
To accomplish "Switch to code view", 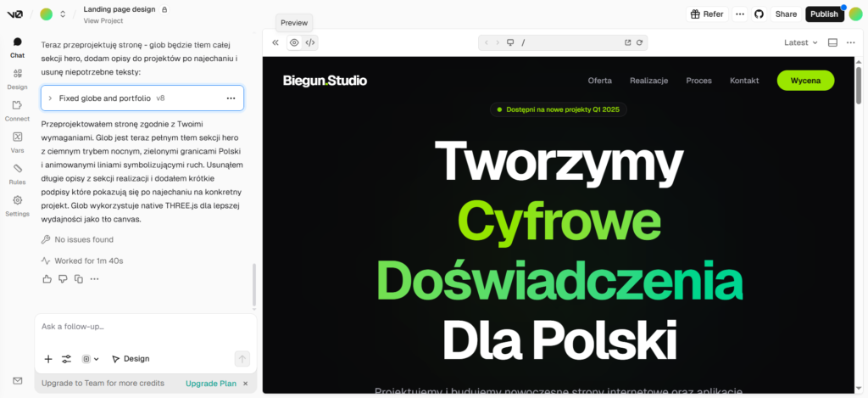I will pyautogui.click(x=310, y=42).
